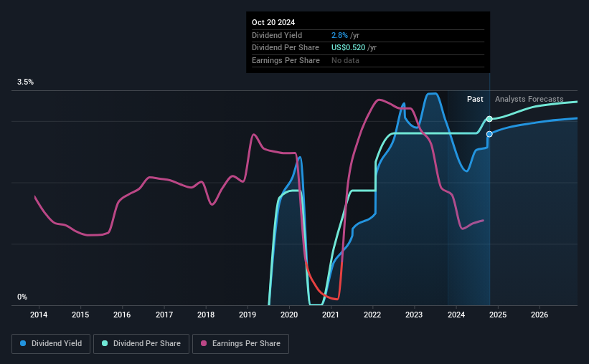Click the 2019 year axis label
This screenshot has width=589, height=364.
coord(248,315)
